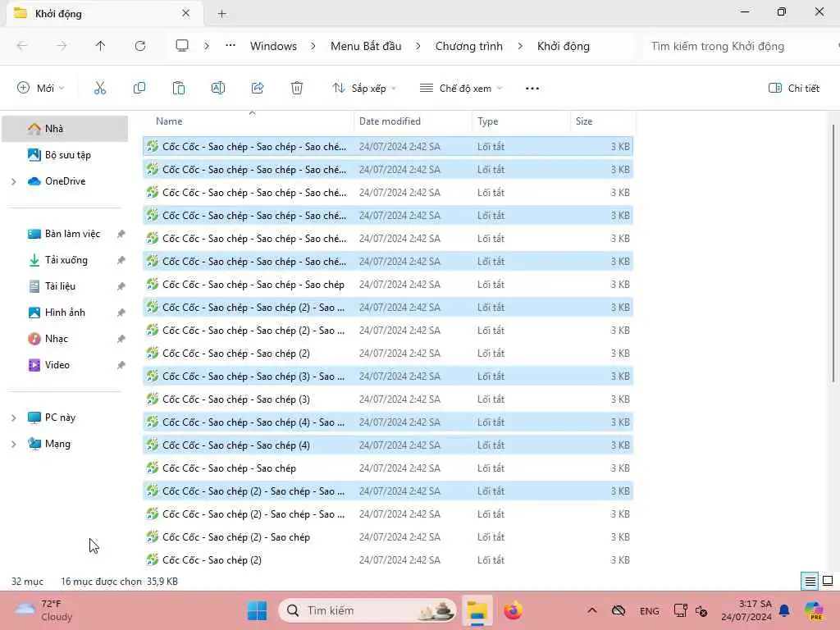Open the notifications bell icon
The height and width of the screenshot is (630, 840).
[x=784, y=610]
